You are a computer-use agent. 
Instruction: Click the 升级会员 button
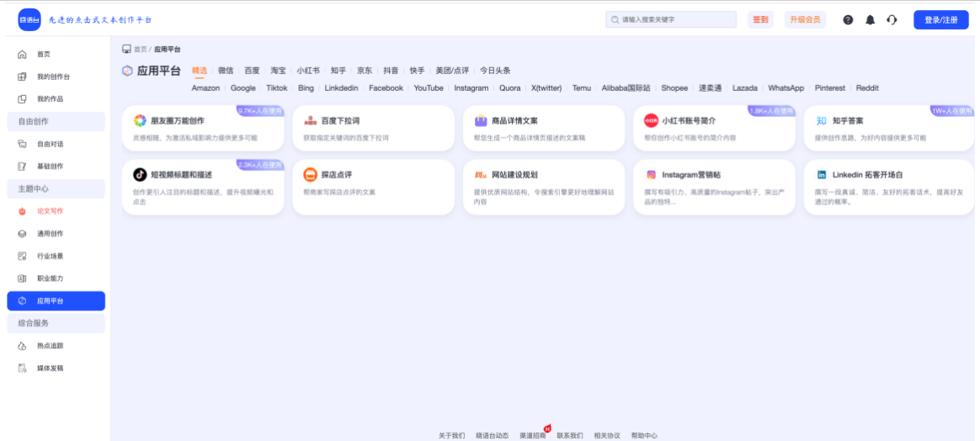[804, 20]
